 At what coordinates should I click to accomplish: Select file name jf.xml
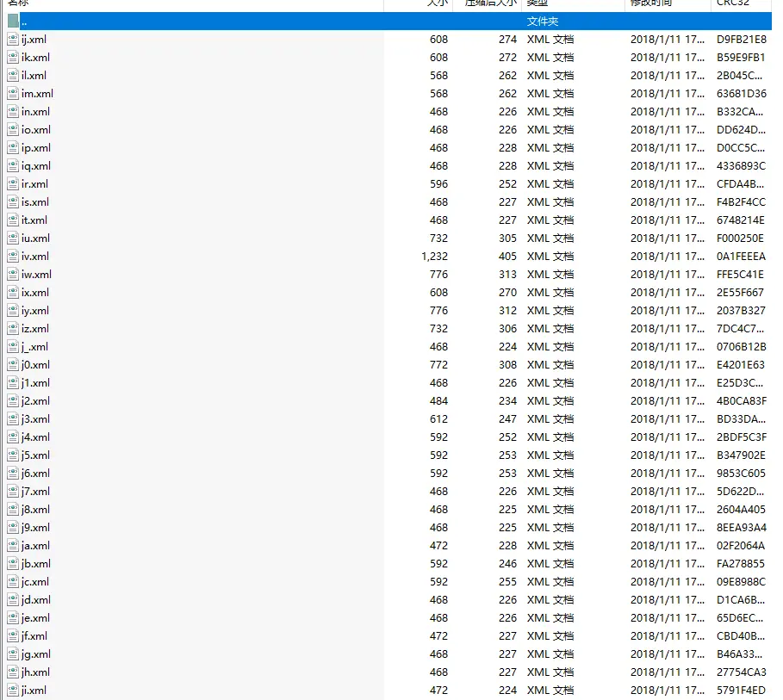click(x=34, y=635)
